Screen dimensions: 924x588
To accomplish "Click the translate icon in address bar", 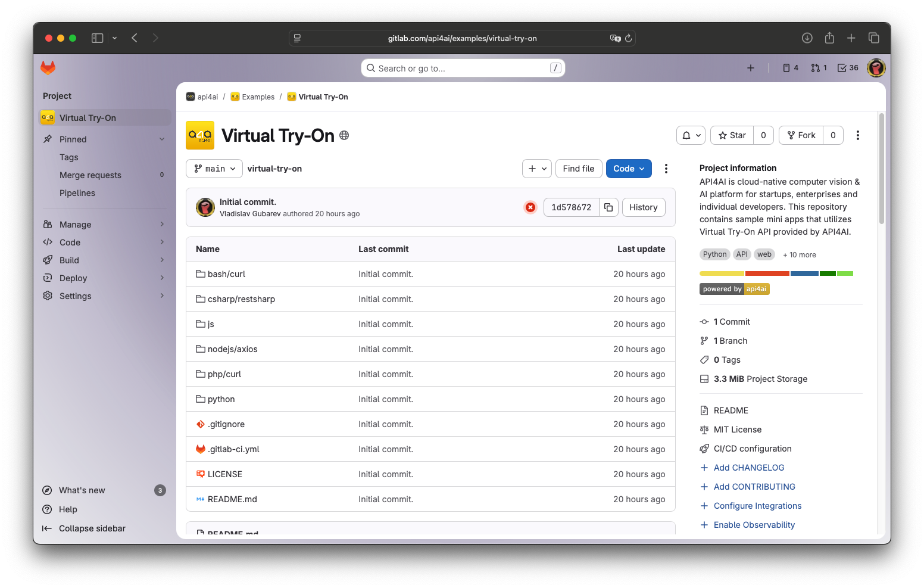I will pyautogui.click(x=615, y=38).
